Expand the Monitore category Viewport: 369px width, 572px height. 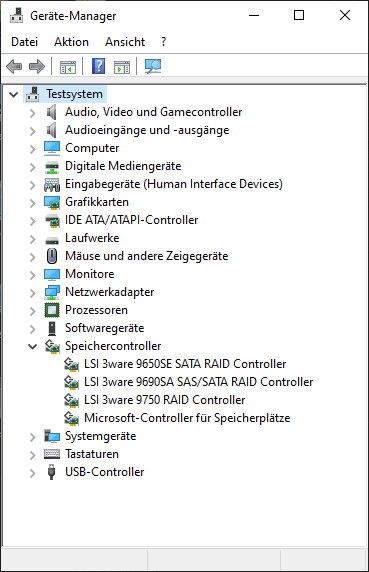click(33, 275)
